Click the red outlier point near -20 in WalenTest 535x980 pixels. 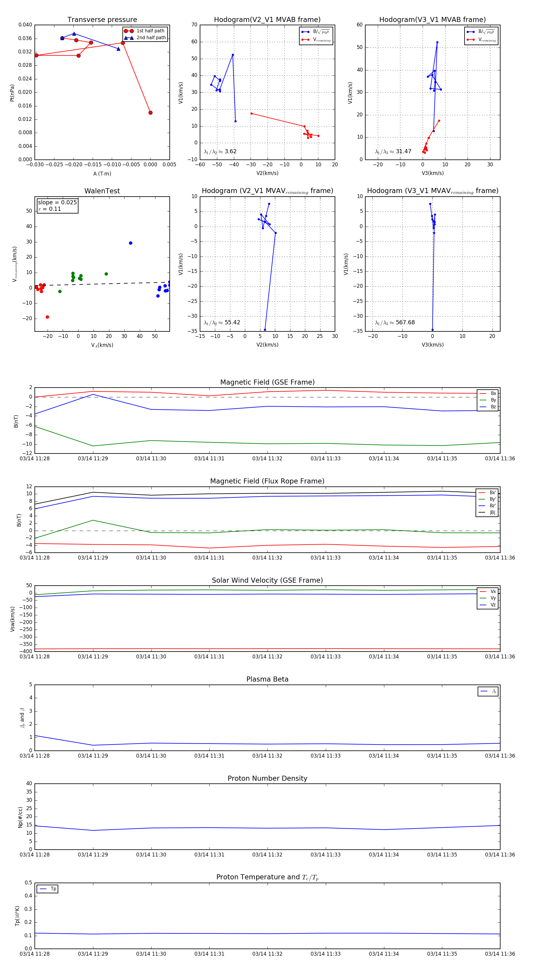(47, 317)
